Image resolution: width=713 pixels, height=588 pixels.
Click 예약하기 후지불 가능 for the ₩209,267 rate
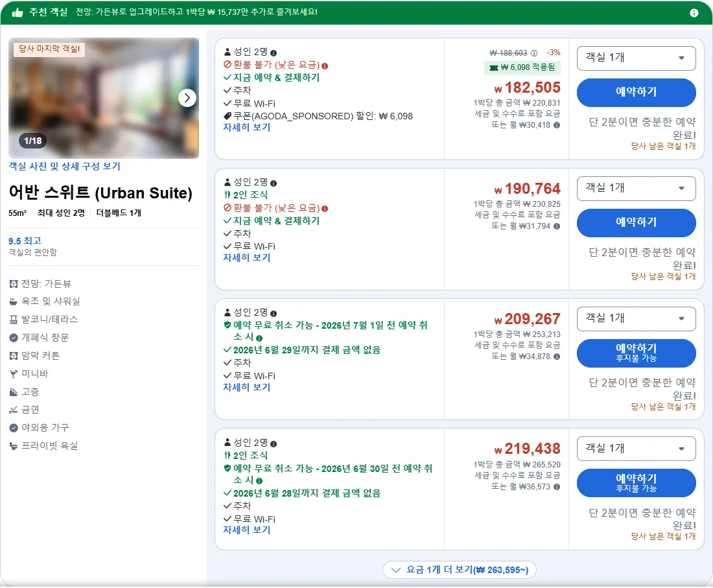point(636,353)
